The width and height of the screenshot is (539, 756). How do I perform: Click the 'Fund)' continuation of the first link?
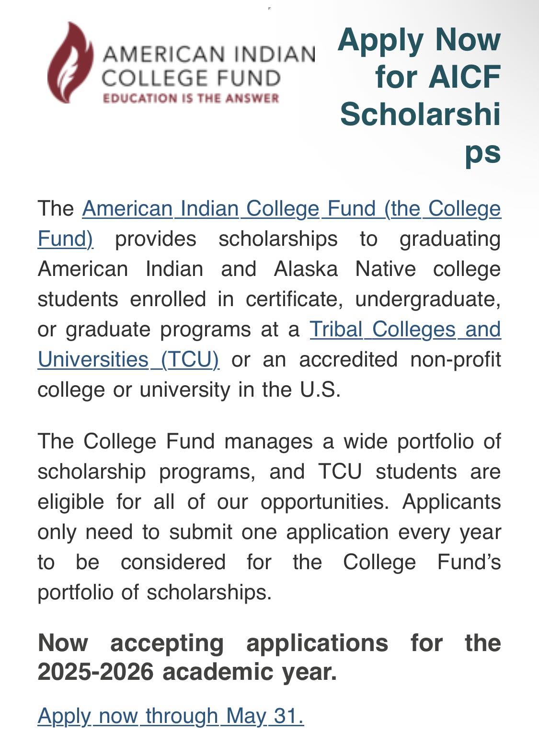point(66,239)
